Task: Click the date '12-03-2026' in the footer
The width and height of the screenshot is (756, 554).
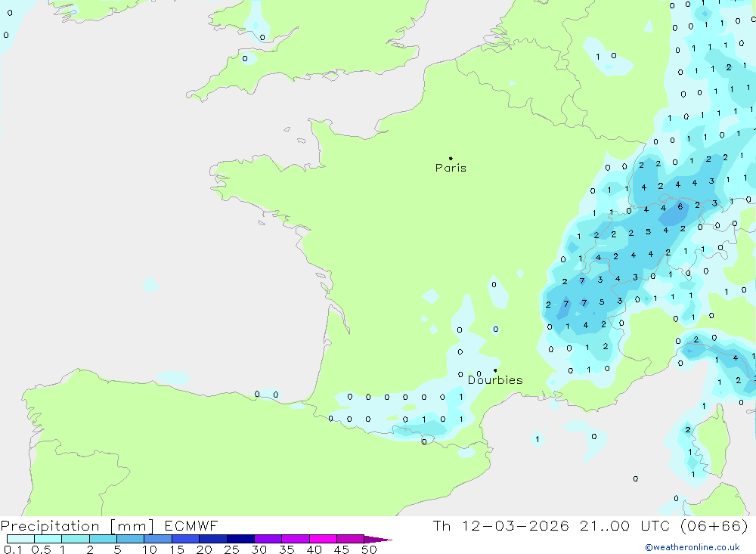Action: click(x=515, y=525)
